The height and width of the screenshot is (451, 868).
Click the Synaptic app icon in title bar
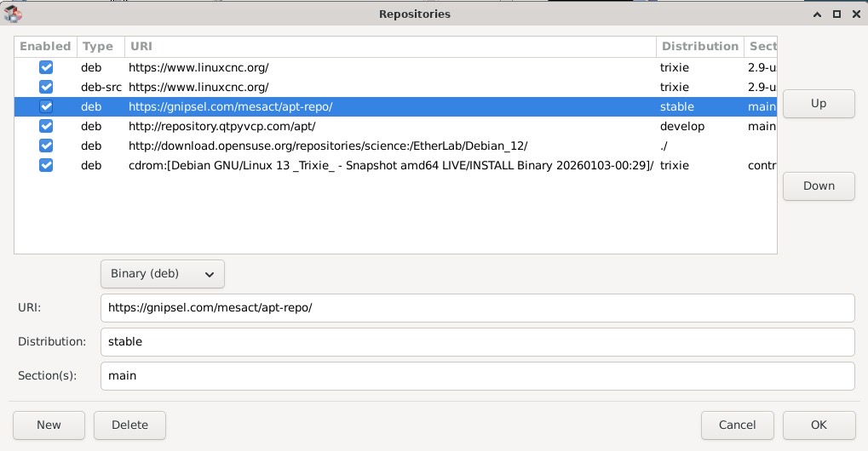13,14
